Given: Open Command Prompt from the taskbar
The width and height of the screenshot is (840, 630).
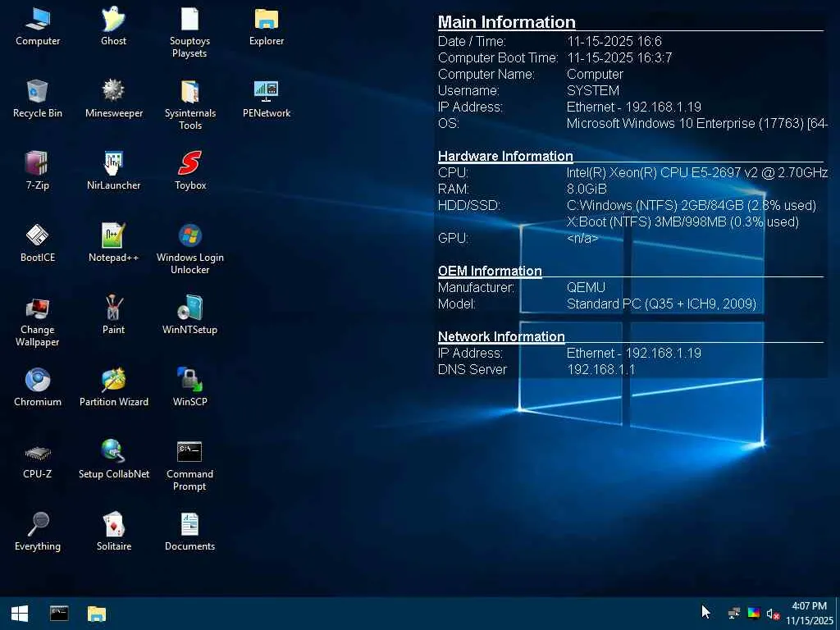Looking at the screenshot, I should click(x=59, y=614).
